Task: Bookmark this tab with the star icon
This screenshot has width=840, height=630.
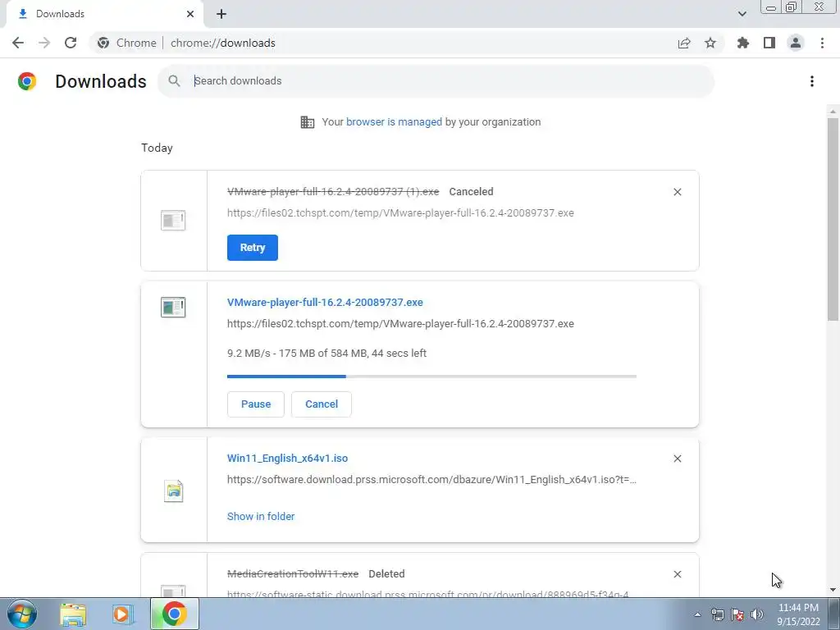Action: (710, 43)
